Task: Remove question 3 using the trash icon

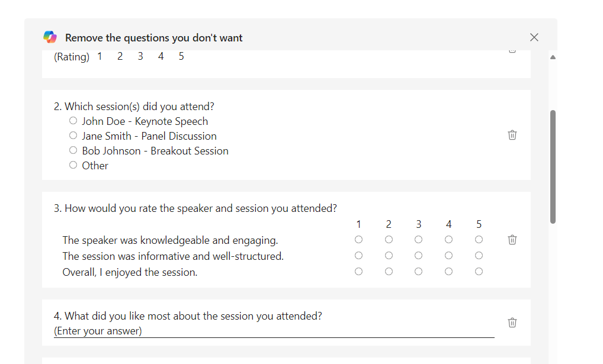Action: pos(512,240)
